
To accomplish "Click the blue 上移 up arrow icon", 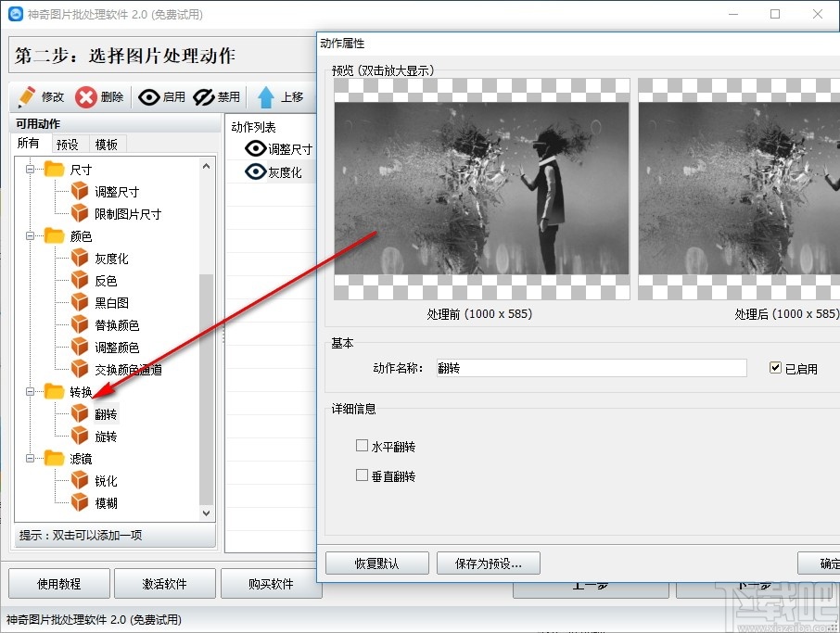I will click(x=266, y=97).
